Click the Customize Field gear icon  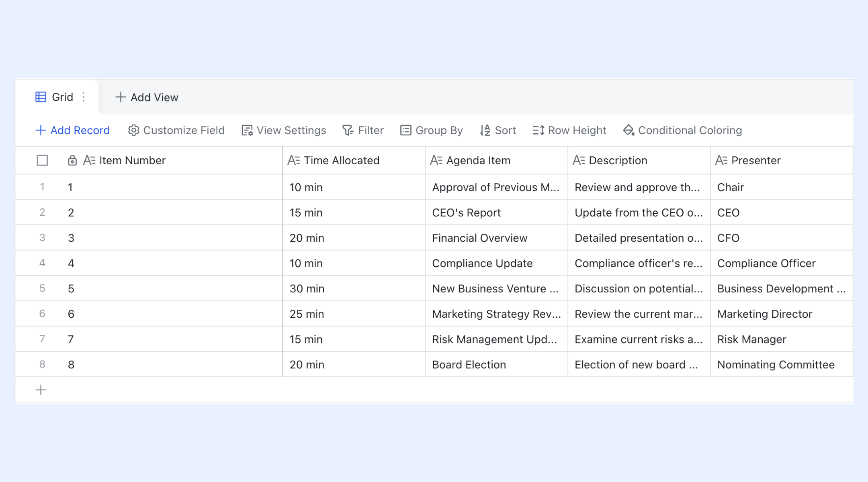click(x=133, y=131)
